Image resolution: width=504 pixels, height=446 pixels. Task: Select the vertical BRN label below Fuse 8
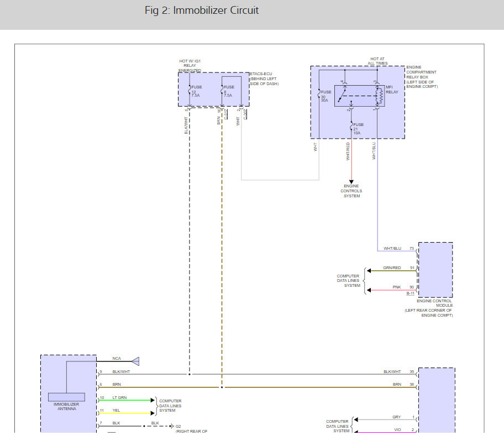pos(219,120)
